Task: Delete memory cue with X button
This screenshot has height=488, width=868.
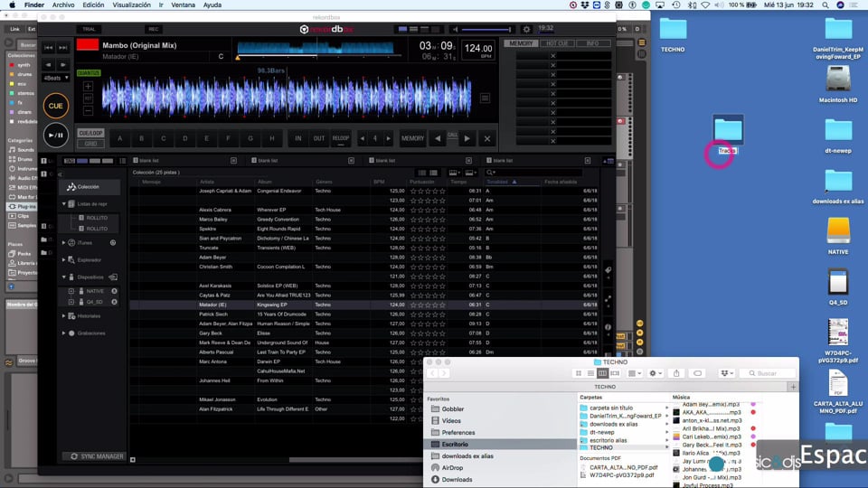Action: coord(487,138)
